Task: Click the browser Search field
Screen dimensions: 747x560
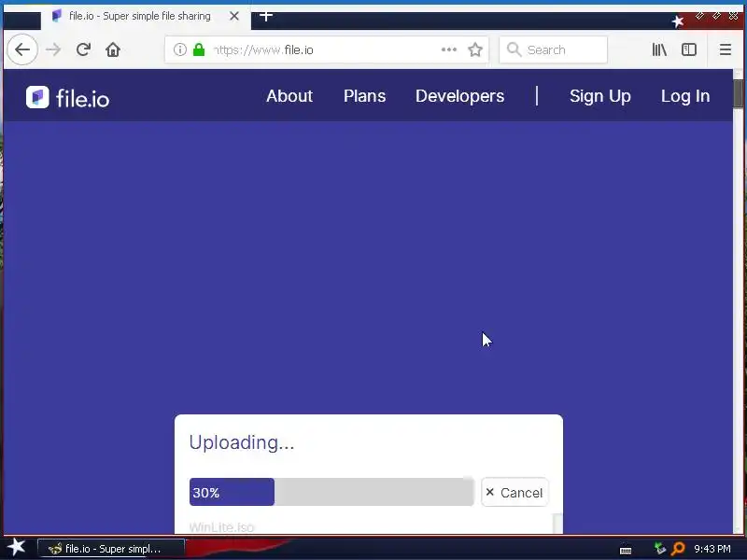Action: 553,49
